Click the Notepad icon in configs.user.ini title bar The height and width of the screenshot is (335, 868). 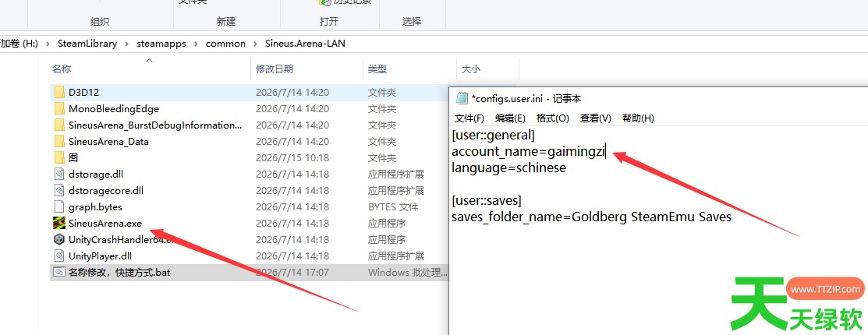(x=462, y=98)
